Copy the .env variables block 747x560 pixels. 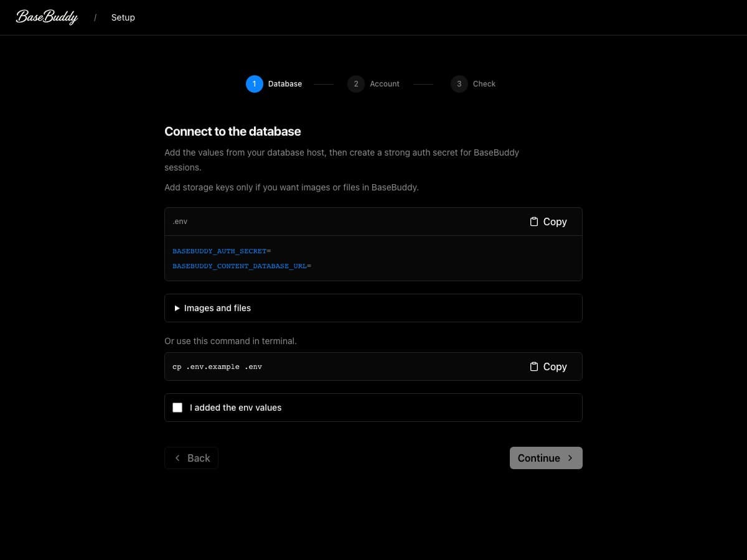coord(548,222)
